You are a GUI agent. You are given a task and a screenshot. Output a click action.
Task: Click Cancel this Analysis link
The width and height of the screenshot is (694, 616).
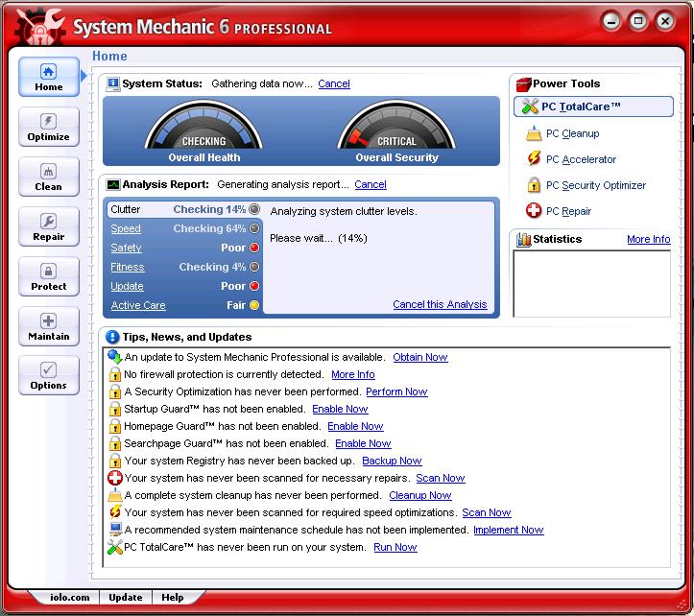tap(440, 304)
